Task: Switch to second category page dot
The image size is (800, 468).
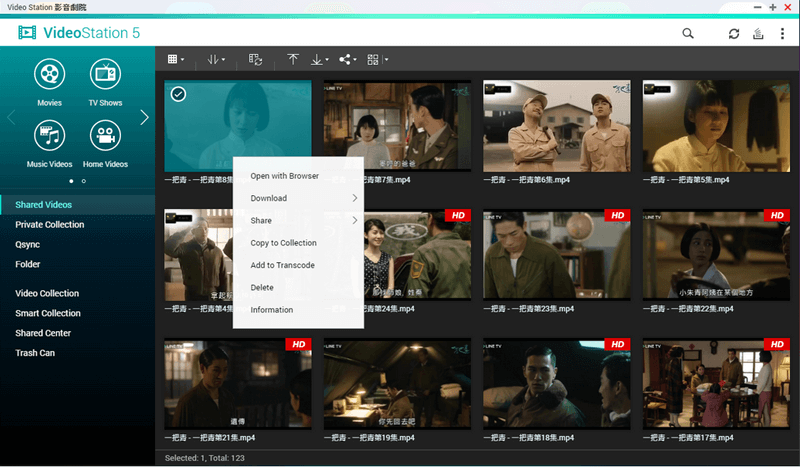Action: click(x=84, y=181)
